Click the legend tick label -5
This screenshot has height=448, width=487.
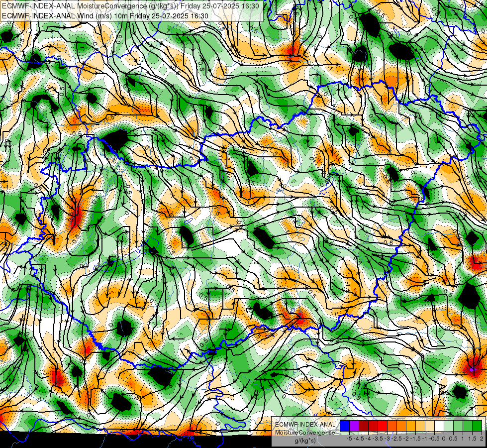(349, 439)
